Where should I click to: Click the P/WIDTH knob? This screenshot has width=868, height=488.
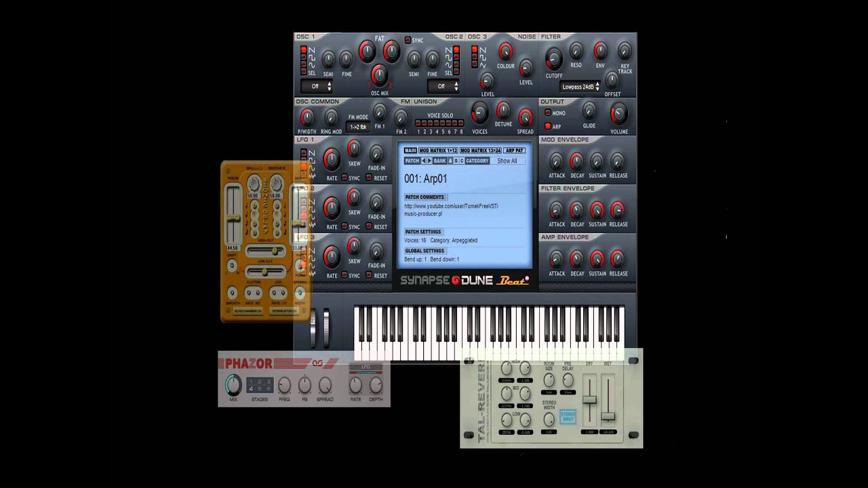(x=307, y=117)
